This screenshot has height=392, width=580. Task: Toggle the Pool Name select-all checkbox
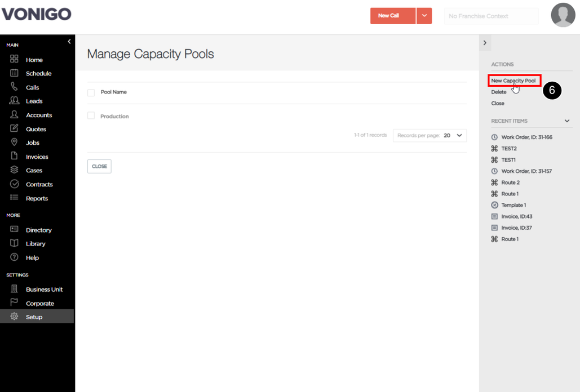pyautogui.click(x=91, y=92)
